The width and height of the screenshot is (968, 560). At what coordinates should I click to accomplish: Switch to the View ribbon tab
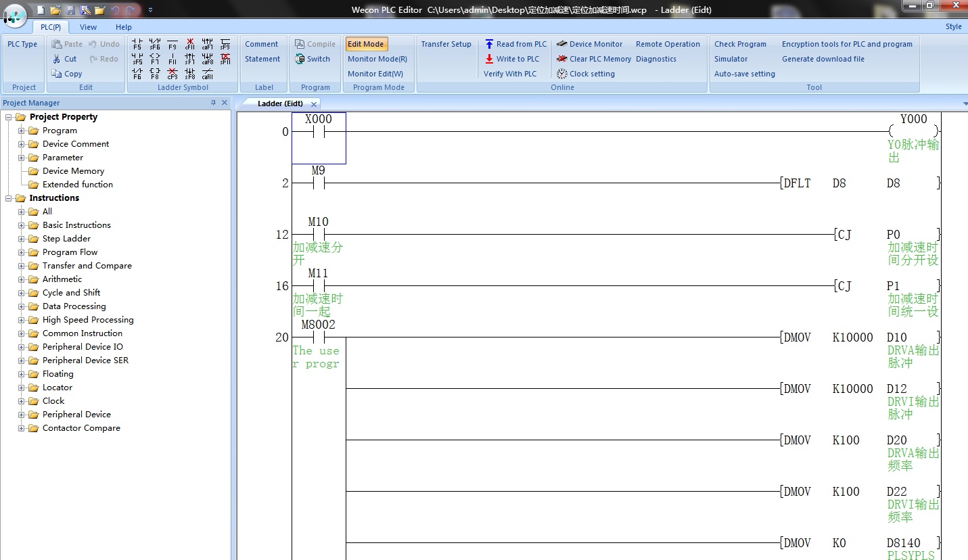pyautogui.click(x=88, y=27)
